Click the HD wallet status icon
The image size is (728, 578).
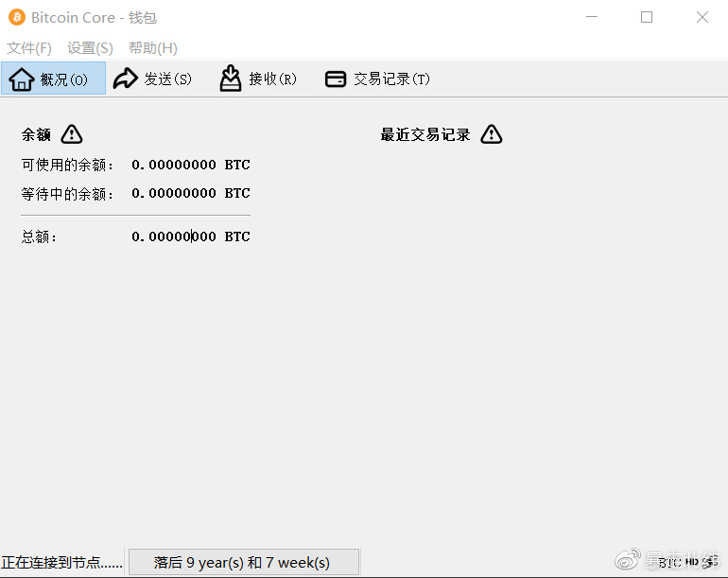pyautogui.click(x=692, y=562)
